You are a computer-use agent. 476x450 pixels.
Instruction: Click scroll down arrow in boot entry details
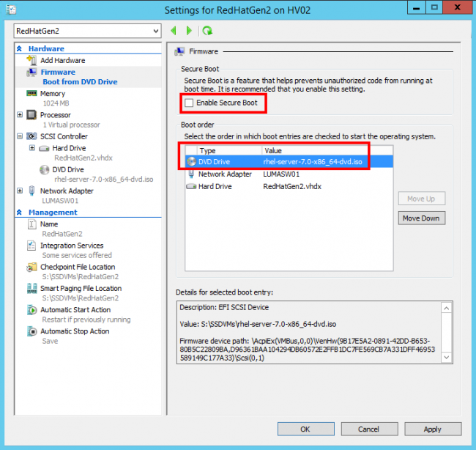click(x=447, y=358)
